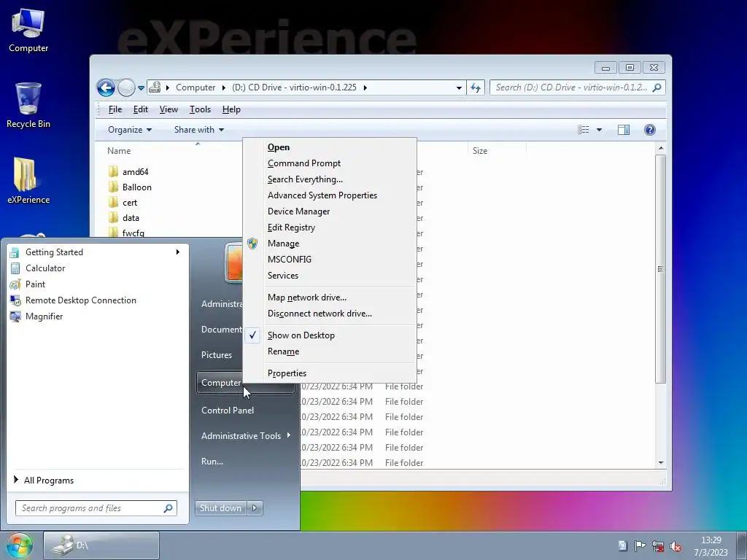The image size is (747, 560).
Task: Open the Share with dropdown
Action: (x=199, y=130)
